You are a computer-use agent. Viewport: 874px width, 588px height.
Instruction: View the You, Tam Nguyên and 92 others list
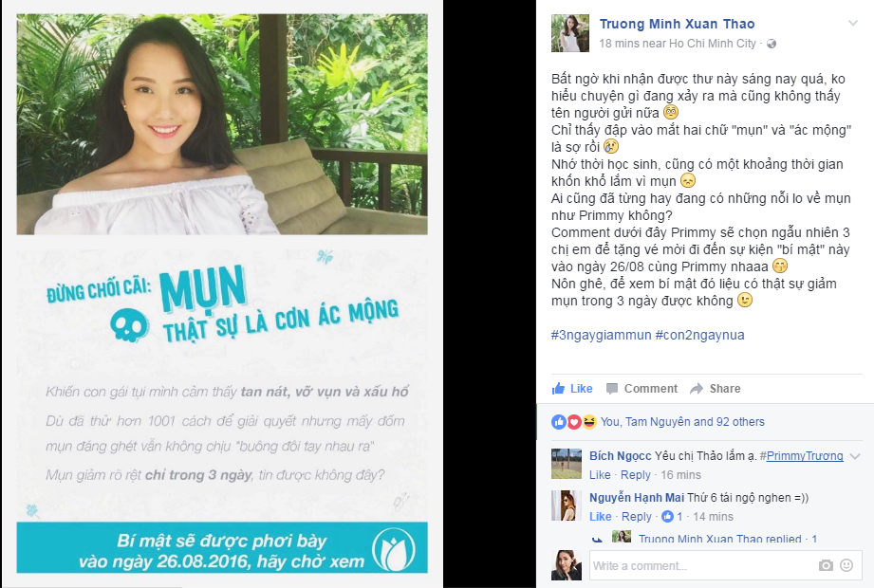682,422
